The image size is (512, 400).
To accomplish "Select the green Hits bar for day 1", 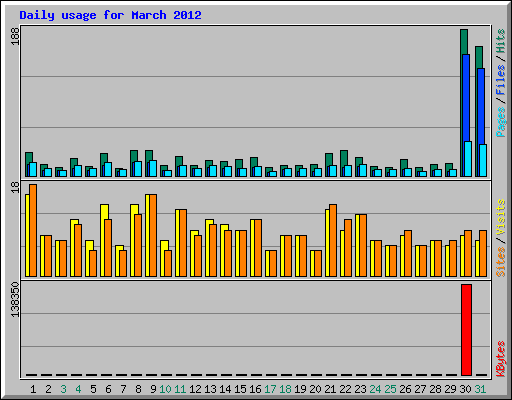I will pos(29,158).
